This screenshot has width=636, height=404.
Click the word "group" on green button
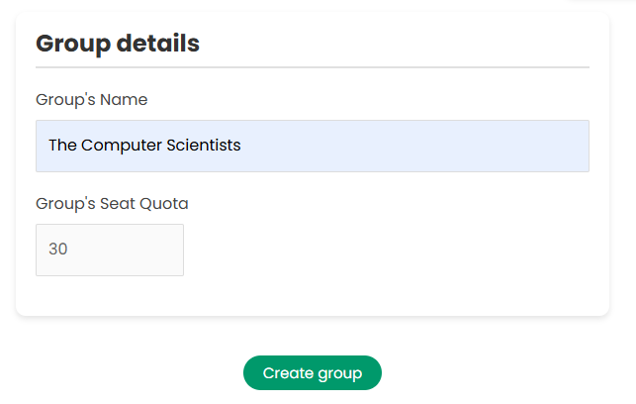coord(340,374)
